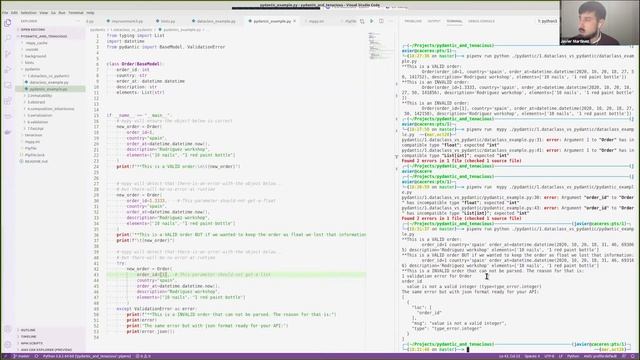Change the UTF-8 file encoding
The height and width of the screenshot is (360, 640).
tap(549, 356)
